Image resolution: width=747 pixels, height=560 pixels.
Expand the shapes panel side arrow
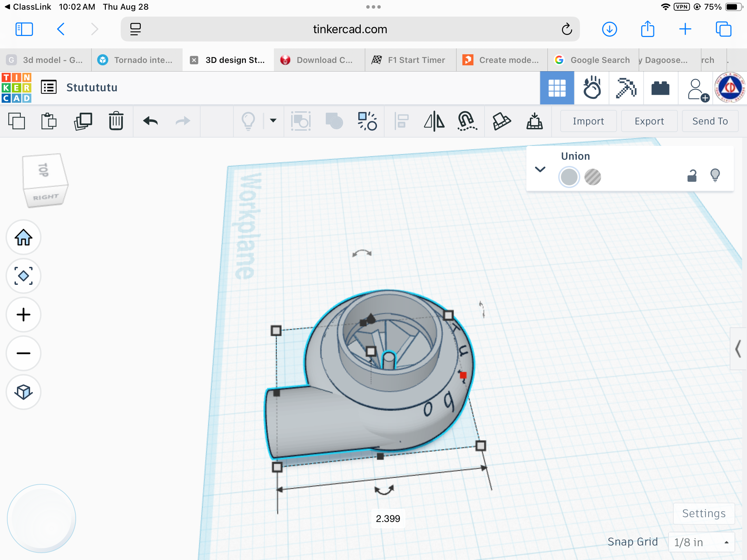(x=738, y=348)
